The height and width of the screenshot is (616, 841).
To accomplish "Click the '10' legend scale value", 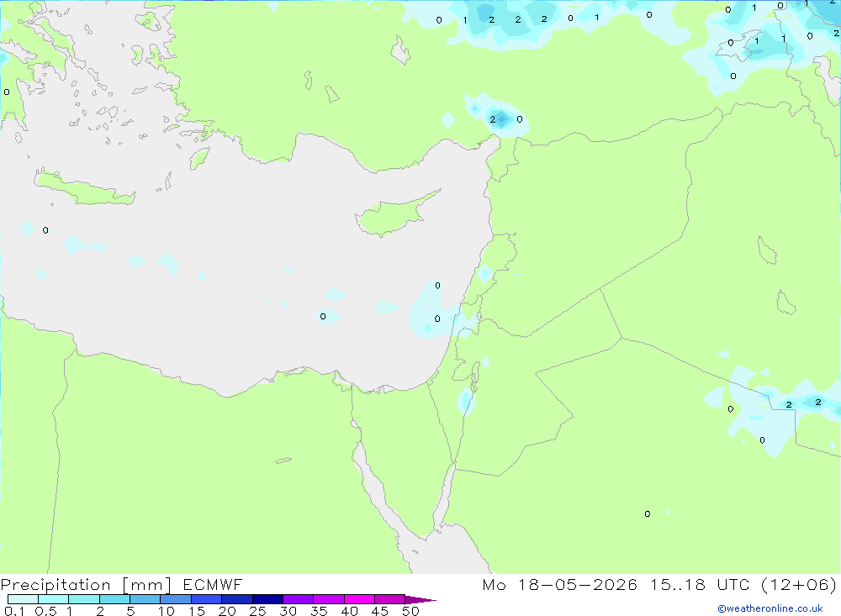I will [167, 611].
